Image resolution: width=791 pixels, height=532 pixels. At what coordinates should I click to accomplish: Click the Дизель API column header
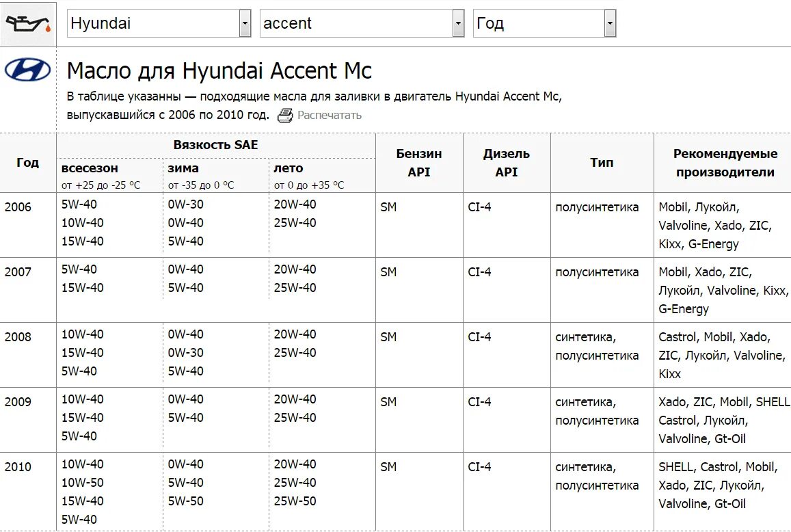coord(507,163)
